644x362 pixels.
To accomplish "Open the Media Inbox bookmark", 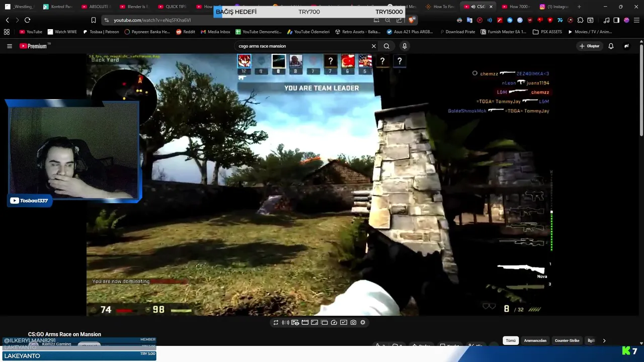I will tap(215, 32).
